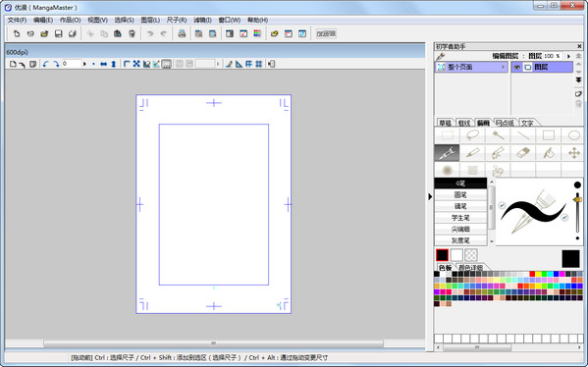Pick the red swatch in color palette

point(532,274)
